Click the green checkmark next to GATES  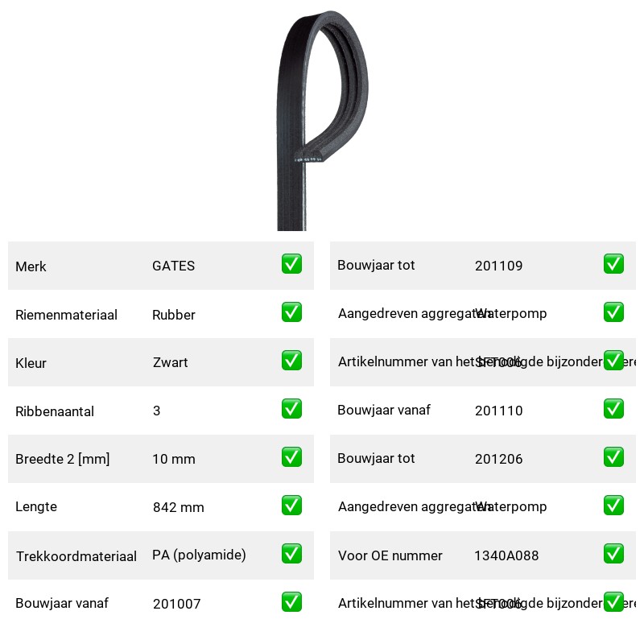(291, 264)
